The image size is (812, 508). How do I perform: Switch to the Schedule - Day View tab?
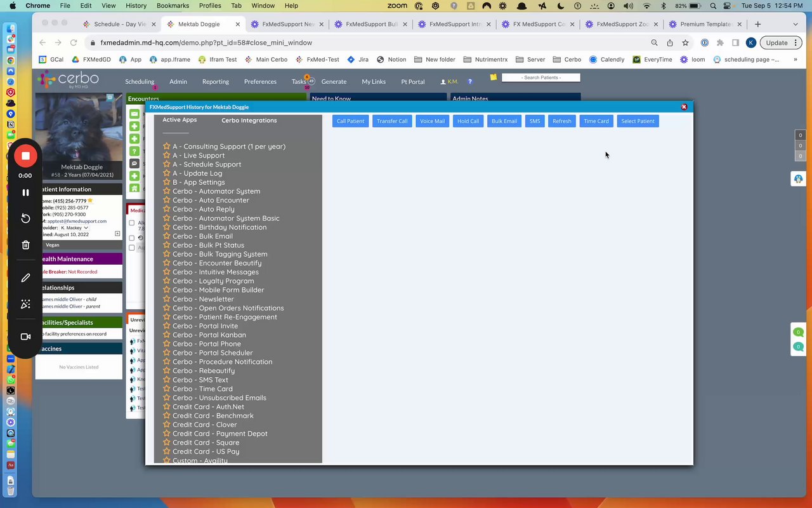point(119,24)
